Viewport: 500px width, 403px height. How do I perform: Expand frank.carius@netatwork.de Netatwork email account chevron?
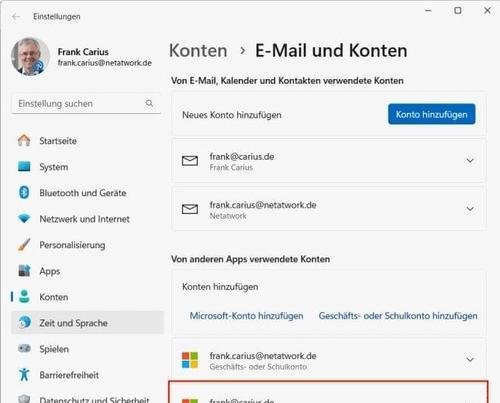click(x=470, y=209)
